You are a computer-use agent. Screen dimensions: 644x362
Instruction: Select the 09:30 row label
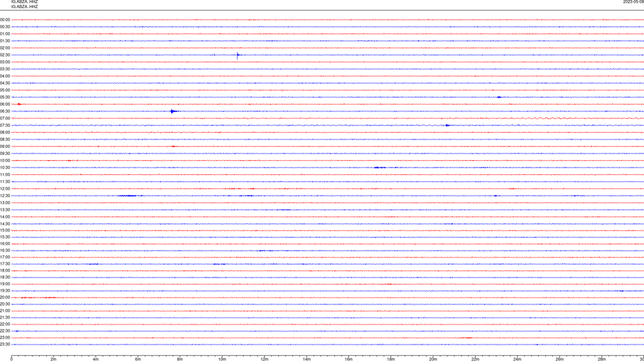[5, 154]
